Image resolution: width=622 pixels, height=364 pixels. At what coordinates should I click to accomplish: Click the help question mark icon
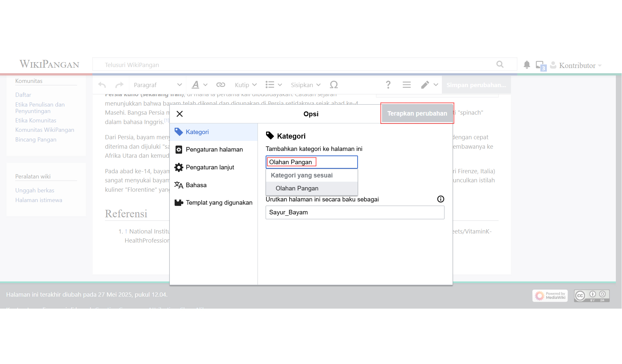coord(388,85)
